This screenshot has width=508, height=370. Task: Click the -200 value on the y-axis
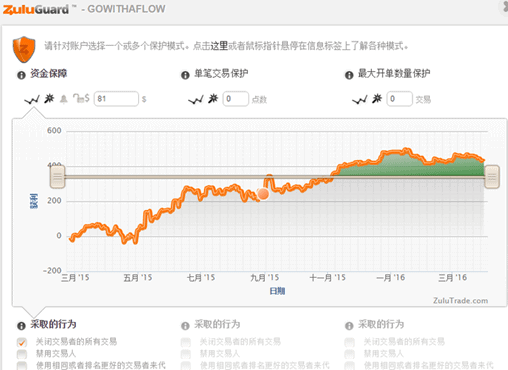(52, 271)
